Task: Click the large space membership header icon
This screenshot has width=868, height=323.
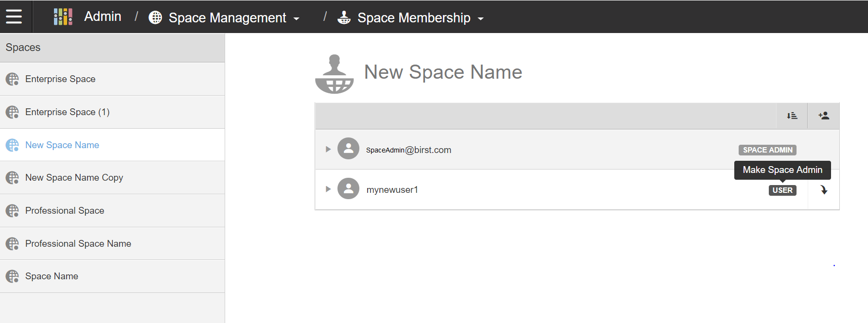Action: tap(334, 74)
